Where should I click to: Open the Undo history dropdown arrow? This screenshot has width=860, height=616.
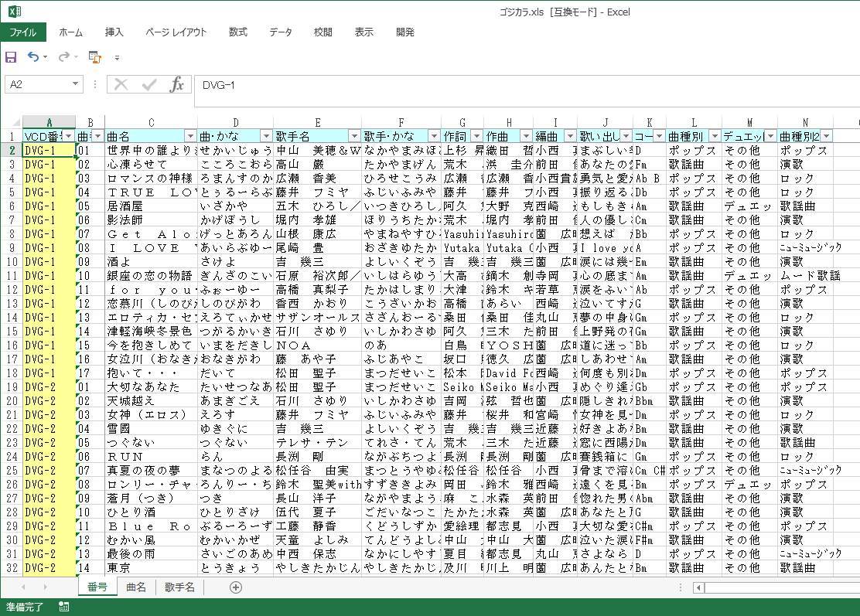[45, 57]
